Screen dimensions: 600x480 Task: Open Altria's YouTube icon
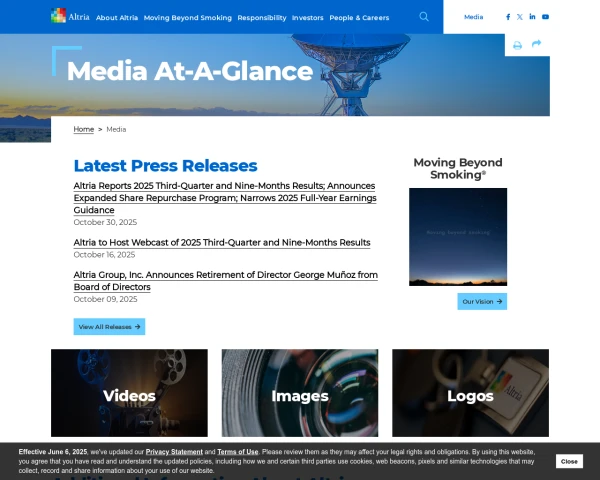click(x=545, y=17)
